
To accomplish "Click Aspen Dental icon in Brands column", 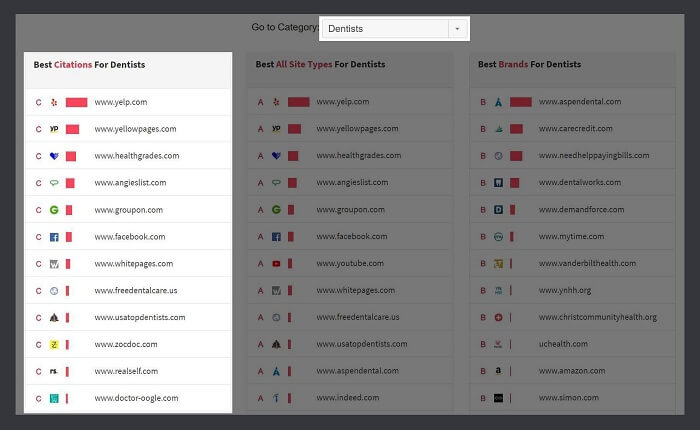I will coord(499,102).
